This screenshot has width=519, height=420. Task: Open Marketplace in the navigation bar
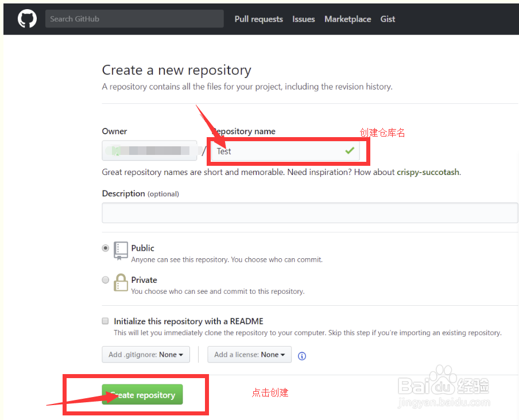[x=347, y=19]
